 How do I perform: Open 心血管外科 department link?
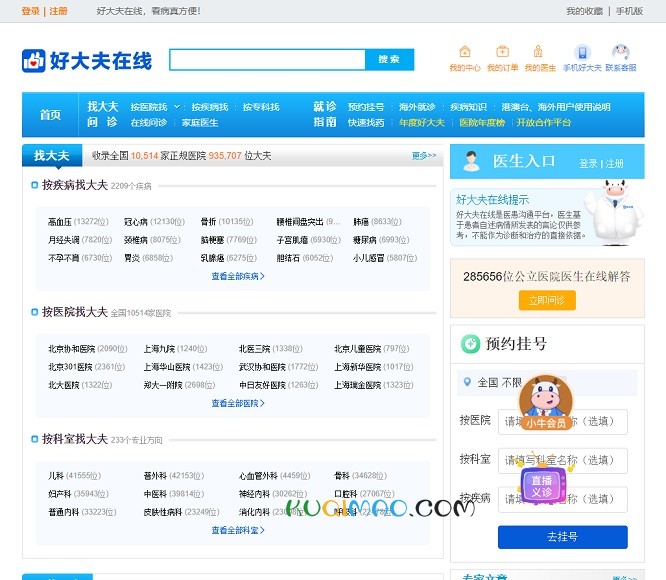click(258, 476)
